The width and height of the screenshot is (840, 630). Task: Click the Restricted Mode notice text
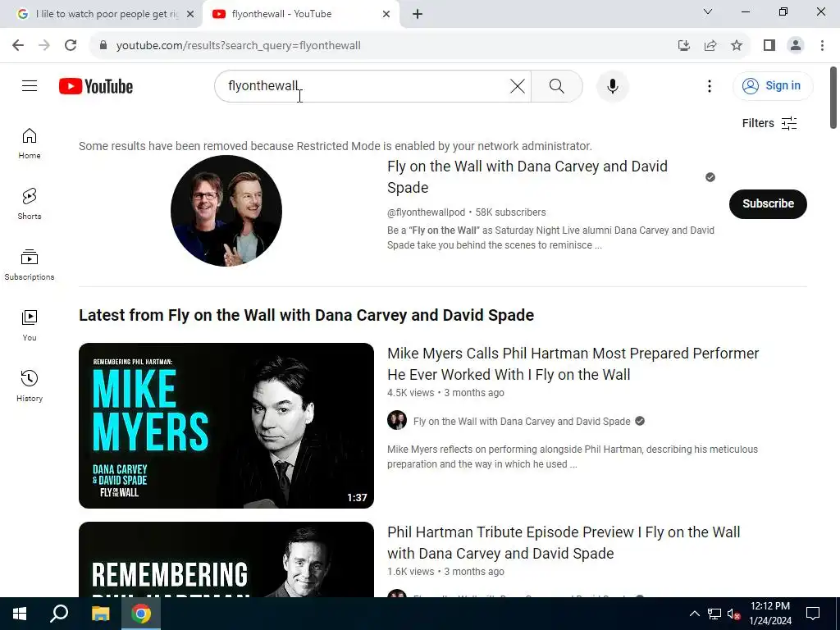336,146
